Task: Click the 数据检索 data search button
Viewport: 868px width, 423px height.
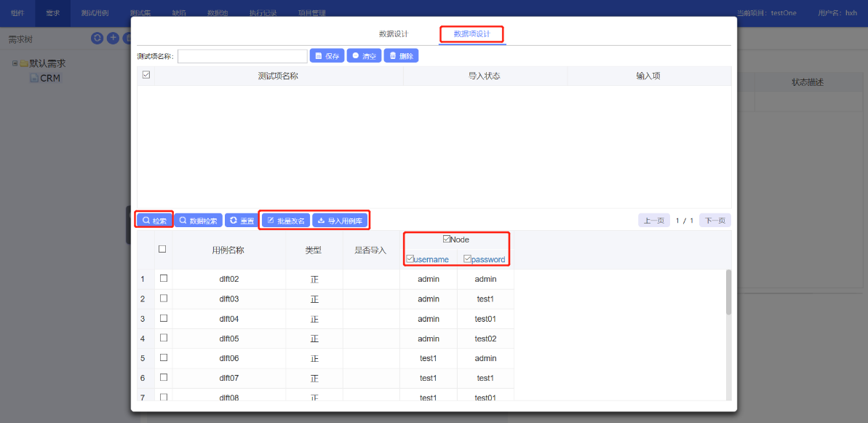Action: coord(198,220)
